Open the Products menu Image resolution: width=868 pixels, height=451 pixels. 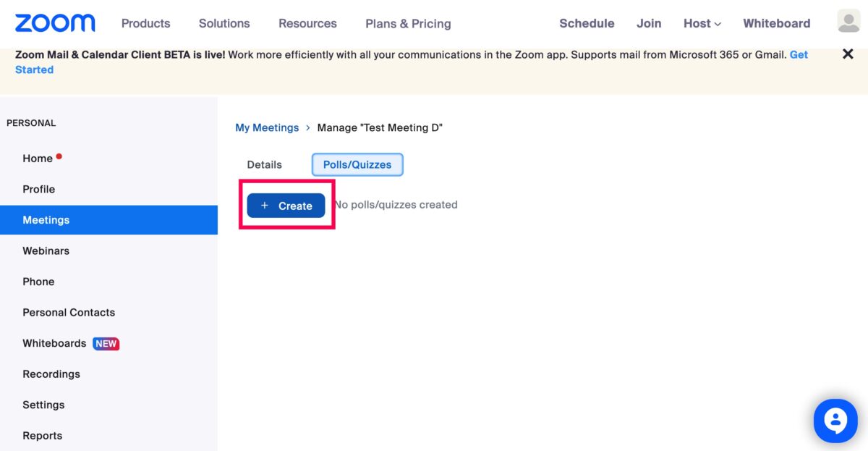pyautogui.click(x=145, y=23)
